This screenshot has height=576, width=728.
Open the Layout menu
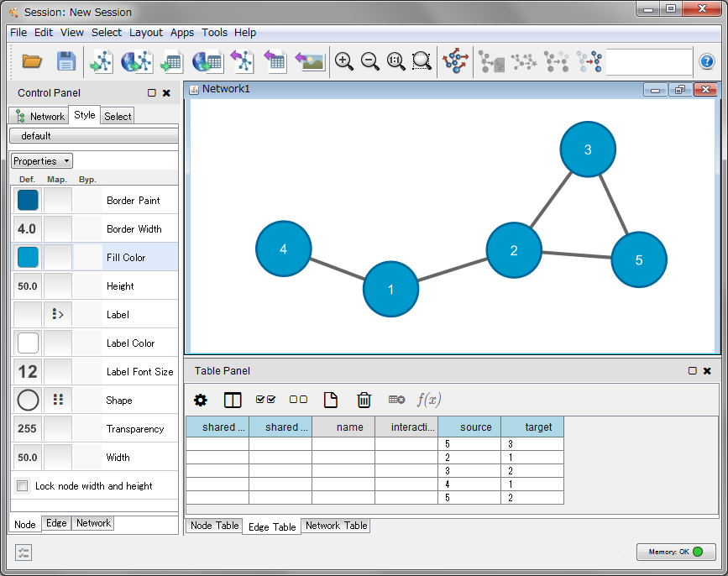click(x=146, y=33)
